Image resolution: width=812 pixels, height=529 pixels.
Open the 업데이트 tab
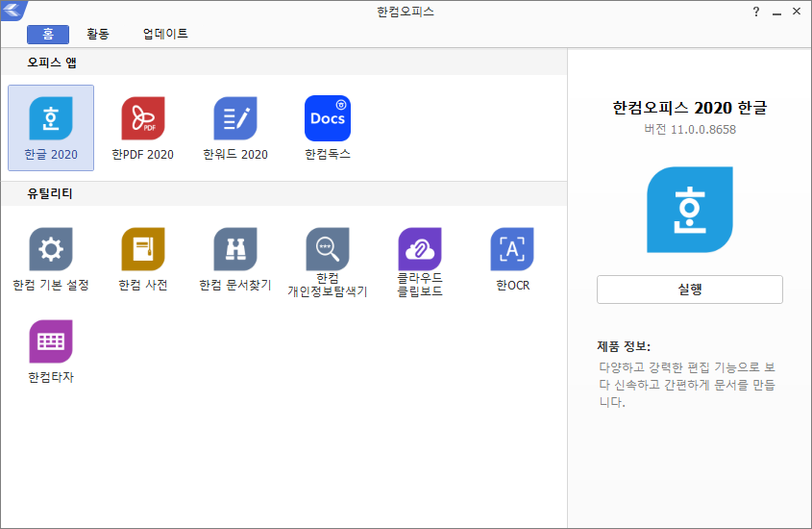click(x=165, y=35)
